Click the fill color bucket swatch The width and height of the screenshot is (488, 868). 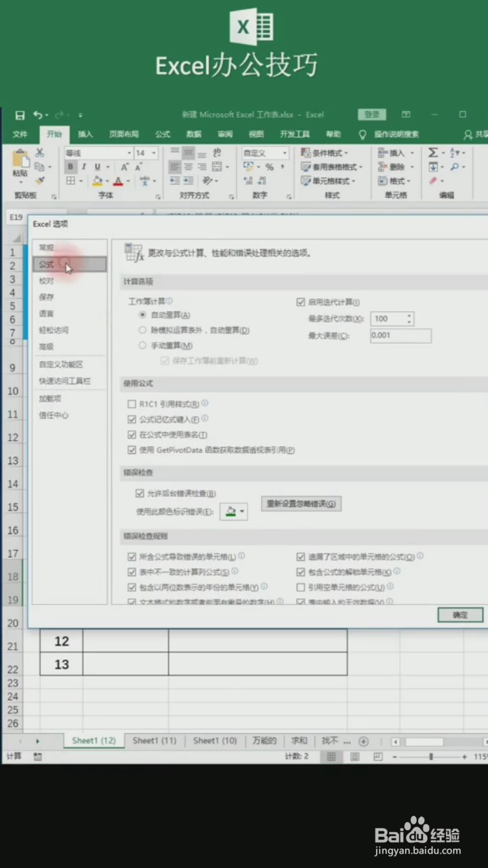pyautogui.click(x=98, y=181)
